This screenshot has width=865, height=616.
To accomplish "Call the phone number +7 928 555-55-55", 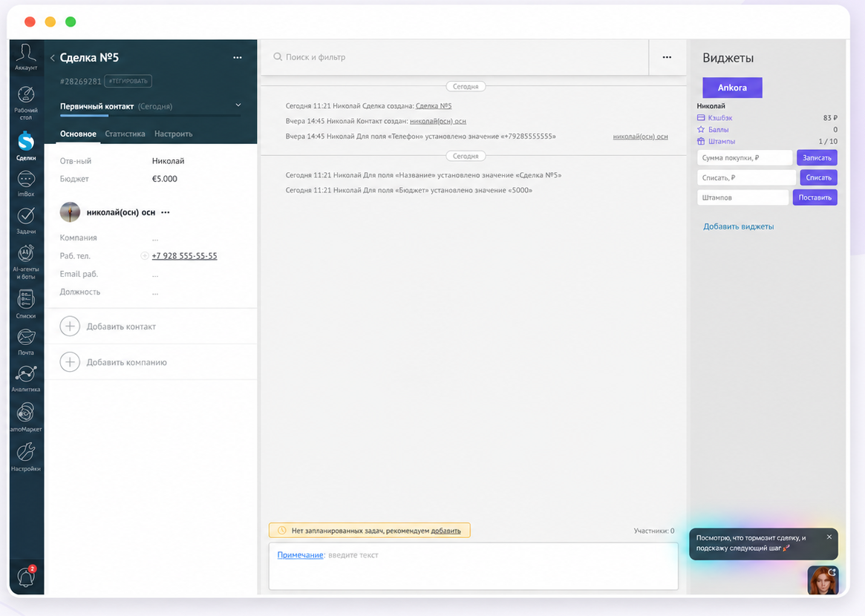I will [184, 256].
